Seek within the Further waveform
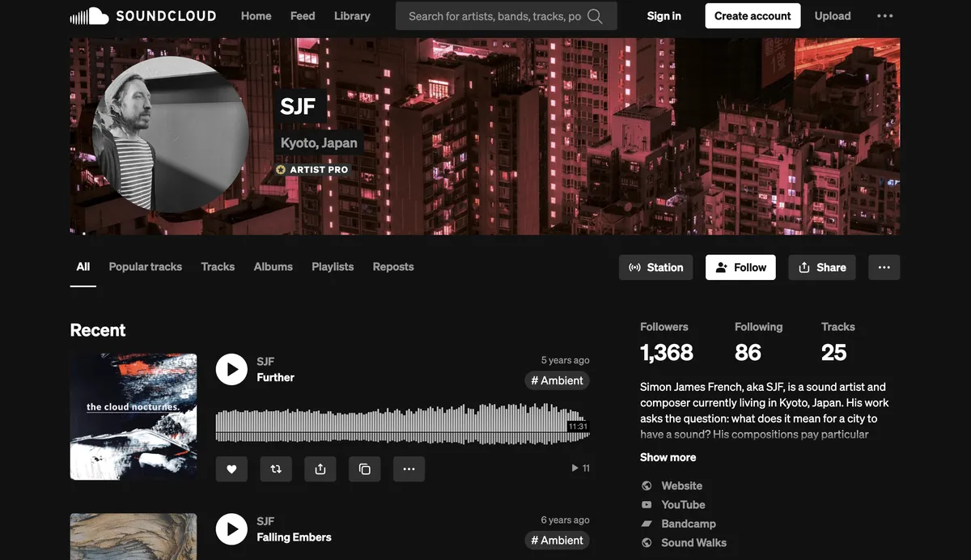The height and width of the screenshot is (560, 971). 402,424
